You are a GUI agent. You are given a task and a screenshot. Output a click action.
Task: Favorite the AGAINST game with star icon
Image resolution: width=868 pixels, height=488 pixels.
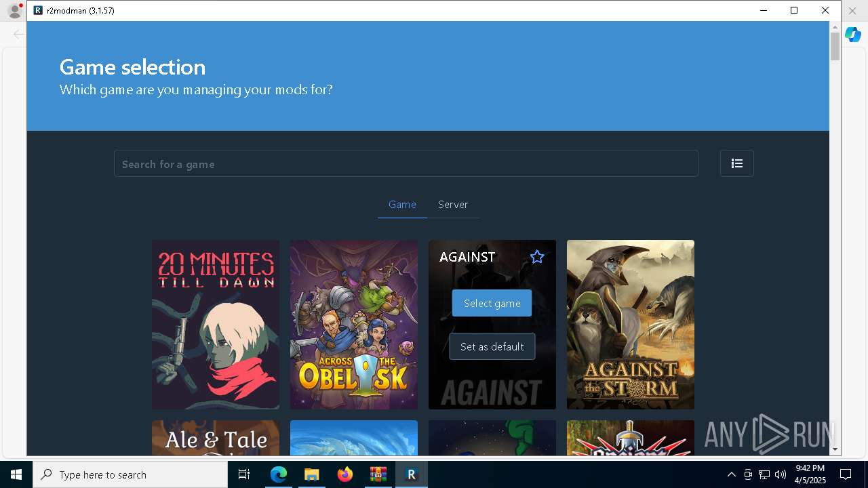(x=537, y=257)
